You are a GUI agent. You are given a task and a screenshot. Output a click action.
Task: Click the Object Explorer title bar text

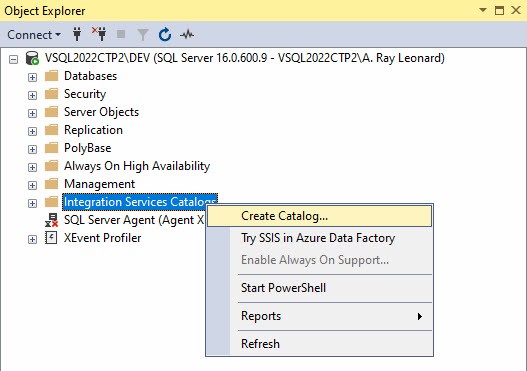pyautogui.click(x=45, y=11)
